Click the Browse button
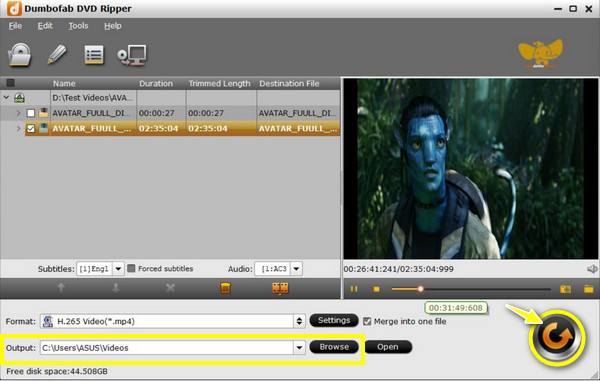The image size is (600, 381). click(334, 347)
